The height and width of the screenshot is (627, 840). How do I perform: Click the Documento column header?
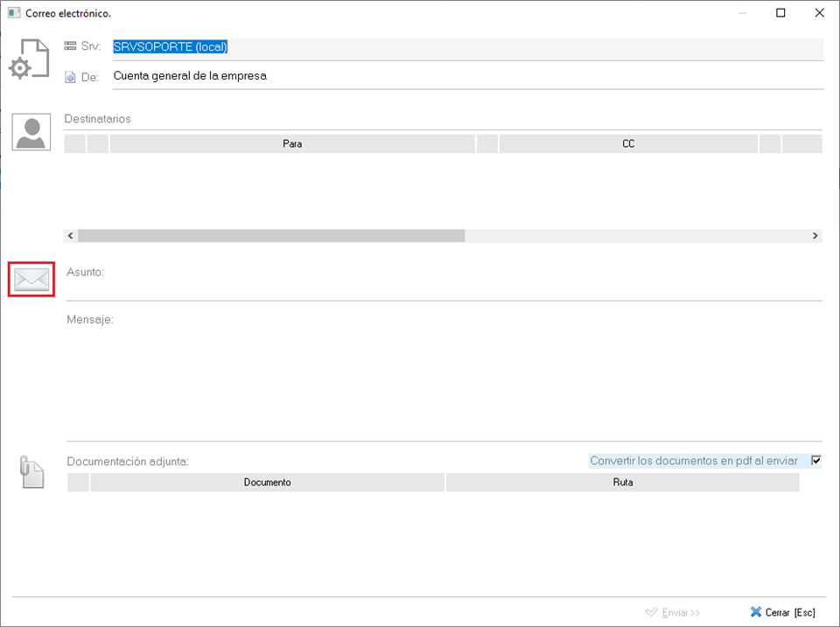[267, 483]
